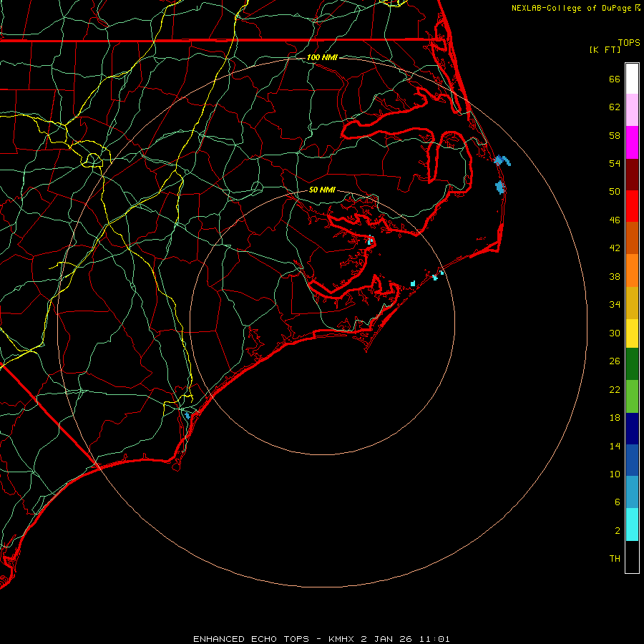This screenshot has height=644, width=644.
Task: Click the legend value 22
Action: [x=615, y=389]
